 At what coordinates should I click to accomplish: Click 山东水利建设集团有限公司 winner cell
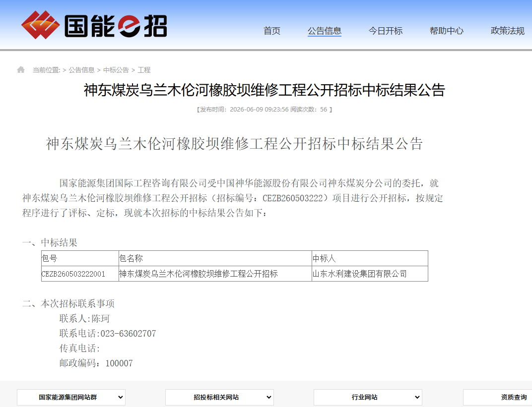click(370, 274)
